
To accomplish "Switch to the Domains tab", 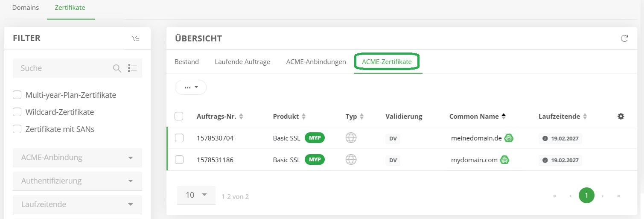I will coord(26,8).
